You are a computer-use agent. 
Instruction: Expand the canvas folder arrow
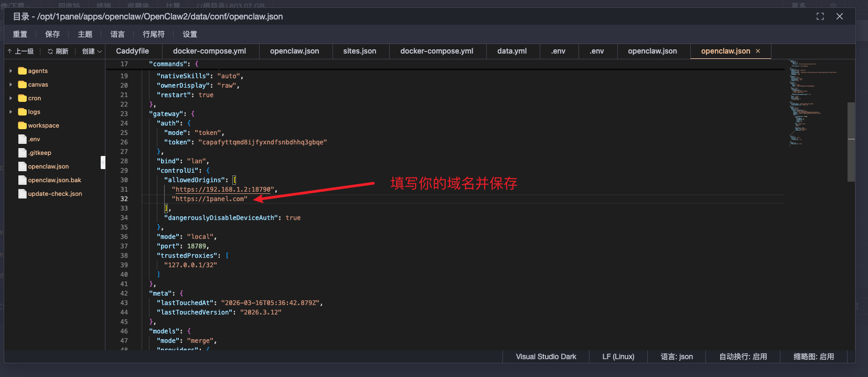click(10, 85)
